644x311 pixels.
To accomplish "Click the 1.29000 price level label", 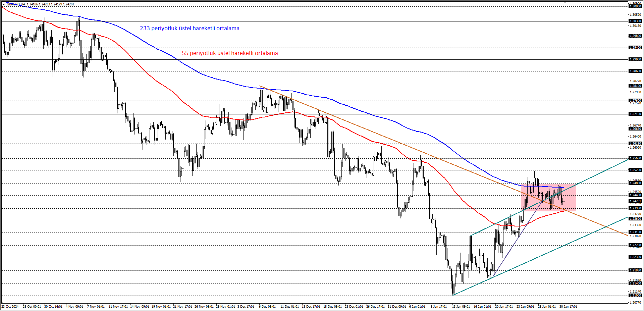I will point(635,59).
